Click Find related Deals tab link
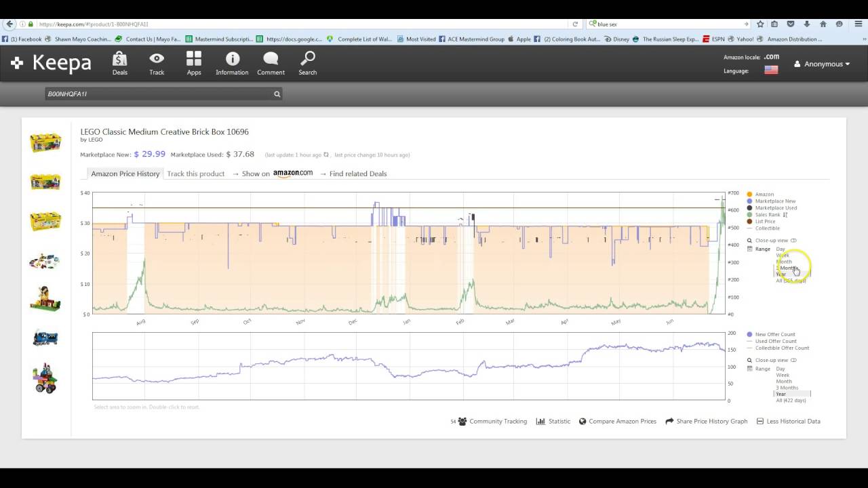The image size is (868, 488). [353, 174]
